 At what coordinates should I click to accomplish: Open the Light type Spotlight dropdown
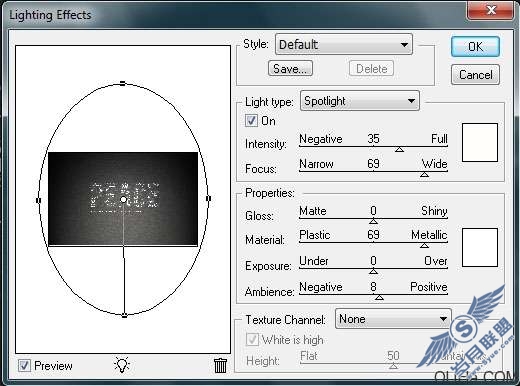point(360,101)
